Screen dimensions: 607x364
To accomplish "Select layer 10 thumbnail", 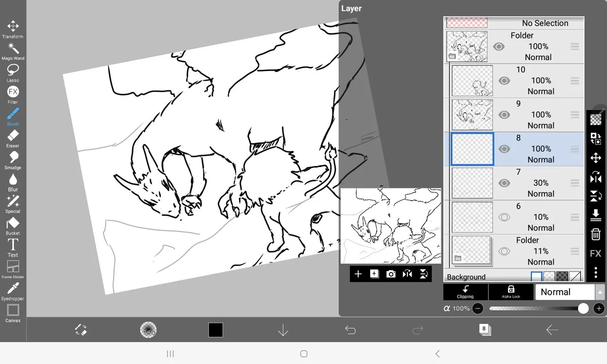I will 472,81.
